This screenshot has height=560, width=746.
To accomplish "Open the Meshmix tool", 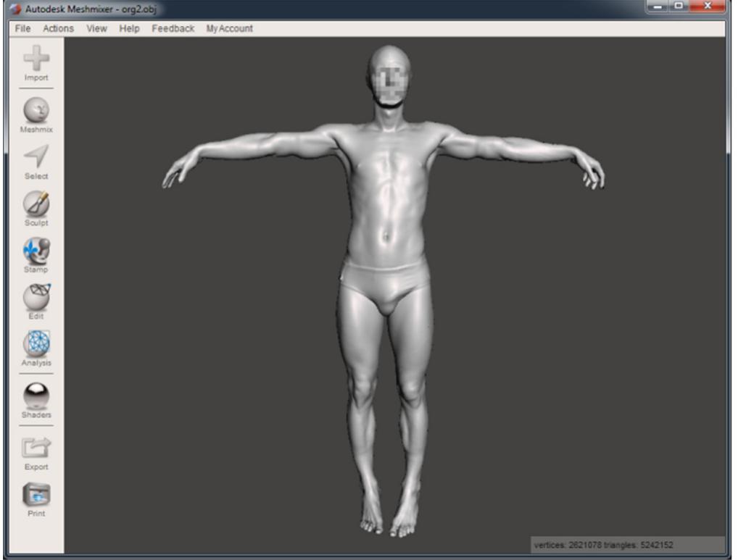I will tap(36, 114).
